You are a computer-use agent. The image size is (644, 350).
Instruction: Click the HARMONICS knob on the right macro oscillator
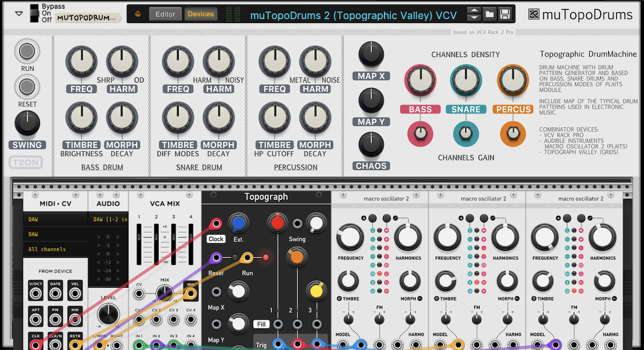click(x=602, y=237)
